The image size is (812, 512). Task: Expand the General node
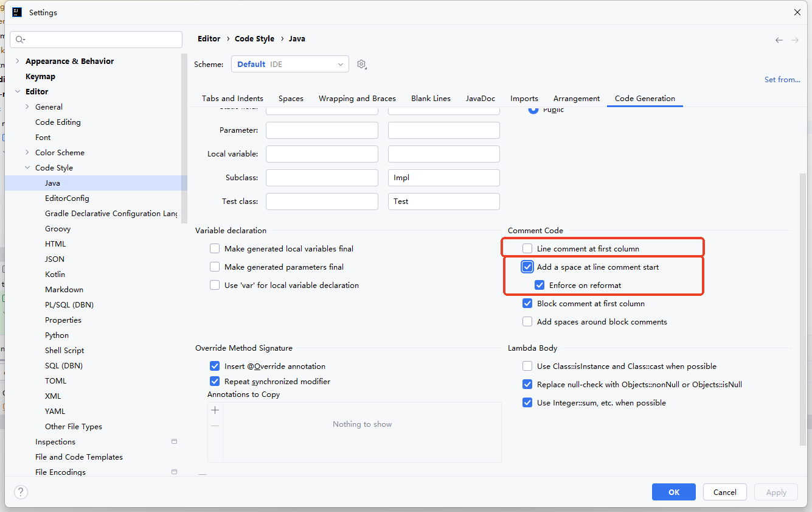27,107
